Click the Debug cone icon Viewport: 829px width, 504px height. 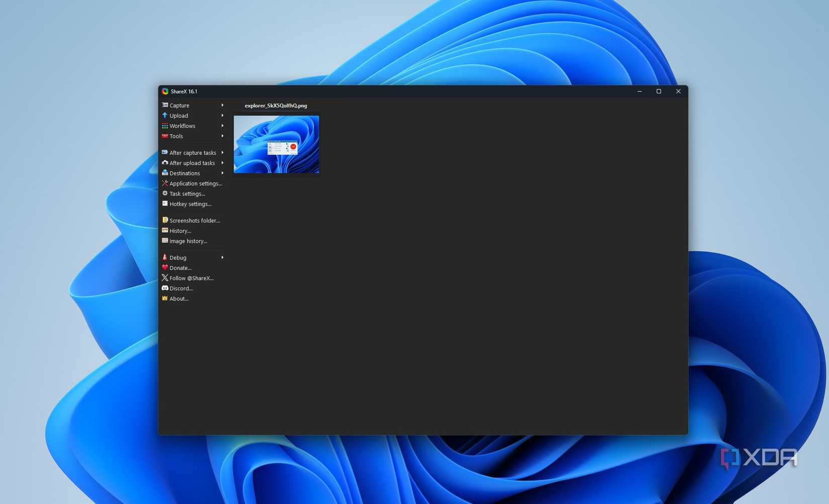tap(165, 257)
